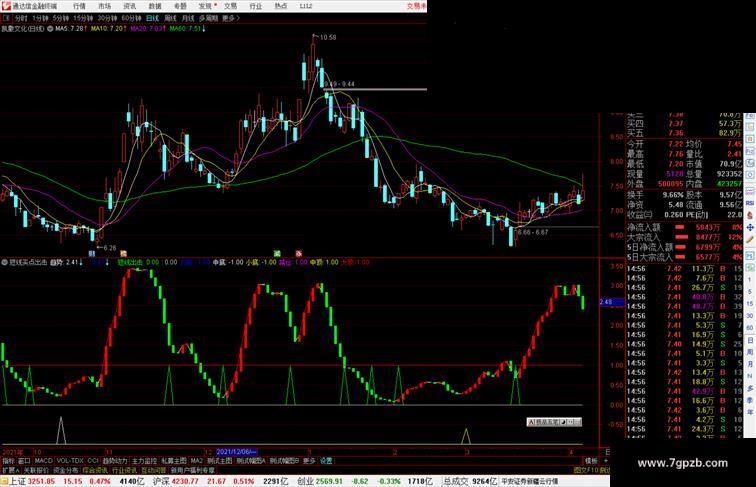The width and height of the screenshot is (756, 487).
Task: Open the 市场 menu
Action: [104, 6]
